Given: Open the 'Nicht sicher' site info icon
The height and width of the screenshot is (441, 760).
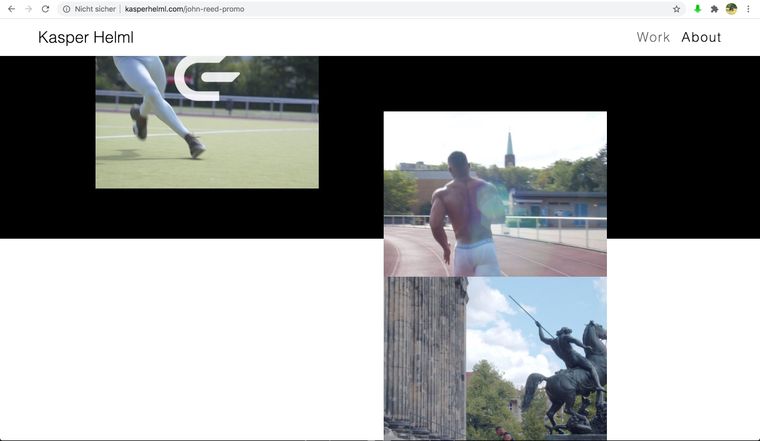Looking at the screenshot, I should pyautogui.click(x=66, y=9).
